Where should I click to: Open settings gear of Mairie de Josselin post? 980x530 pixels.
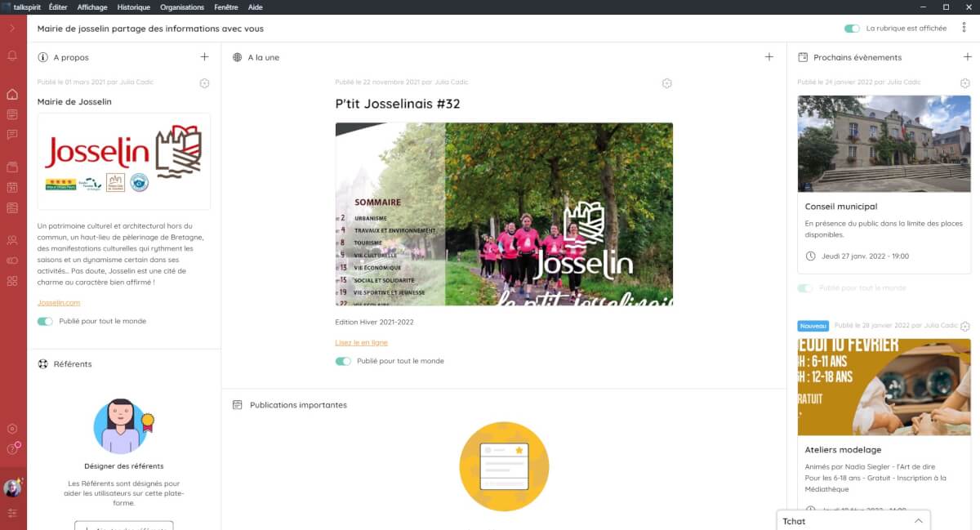(204, 83)
